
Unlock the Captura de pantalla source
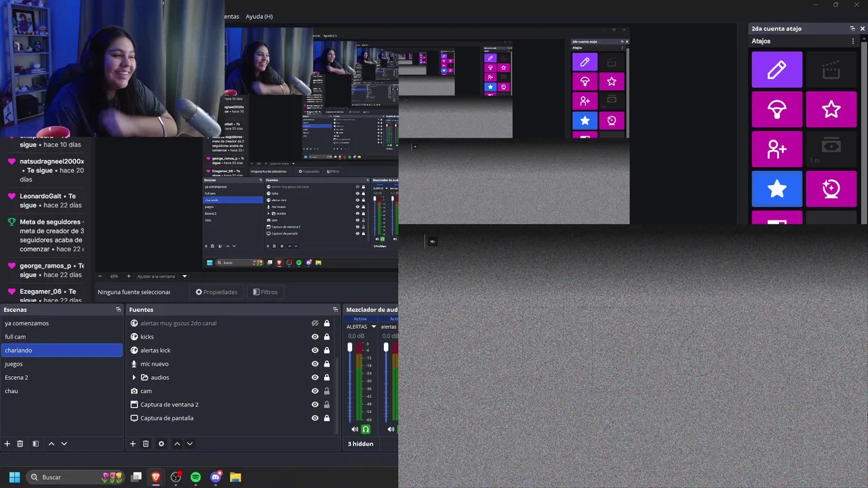tap(327, 418)
